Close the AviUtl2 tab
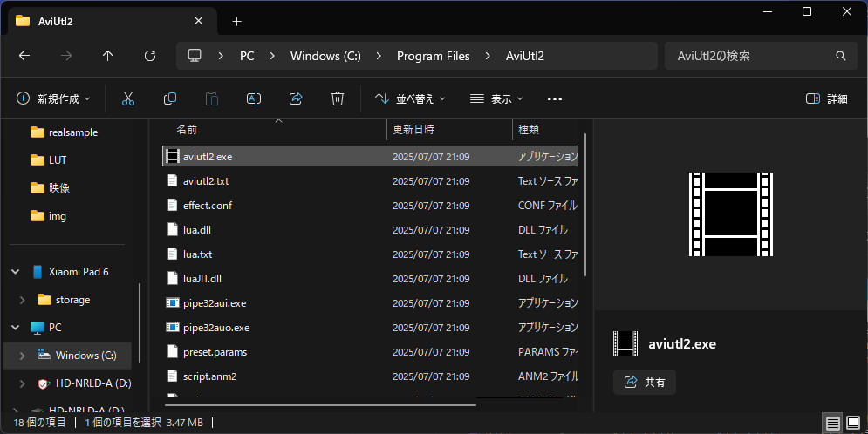Viewport: 868px width, 434px height. pyautogui.click(x=199, y=21)
